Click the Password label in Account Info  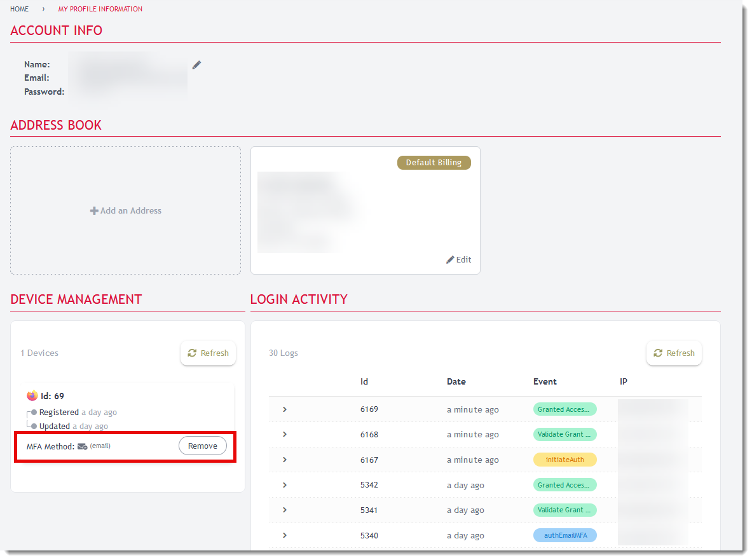pos(44,92)
